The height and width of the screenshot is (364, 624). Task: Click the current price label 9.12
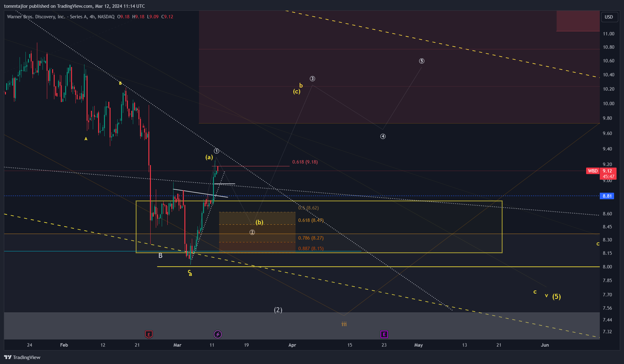tap(608, 171)
